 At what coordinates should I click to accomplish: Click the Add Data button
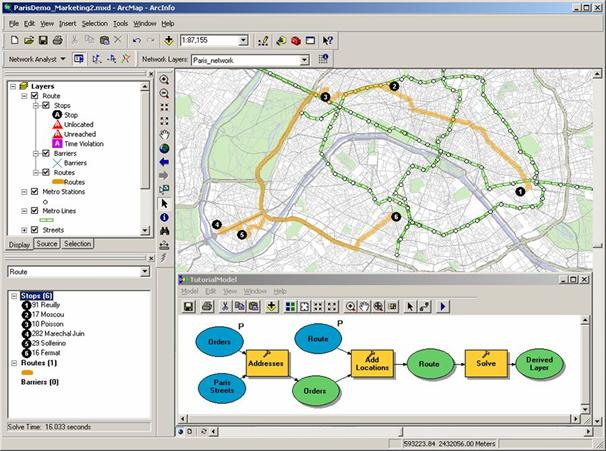168,41
